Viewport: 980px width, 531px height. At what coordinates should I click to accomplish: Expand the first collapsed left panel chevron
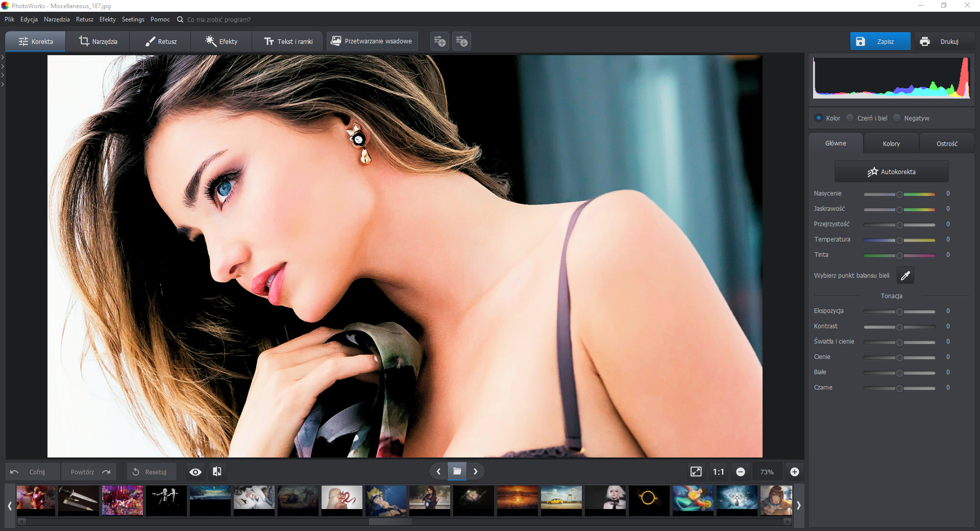pos(3,57)
